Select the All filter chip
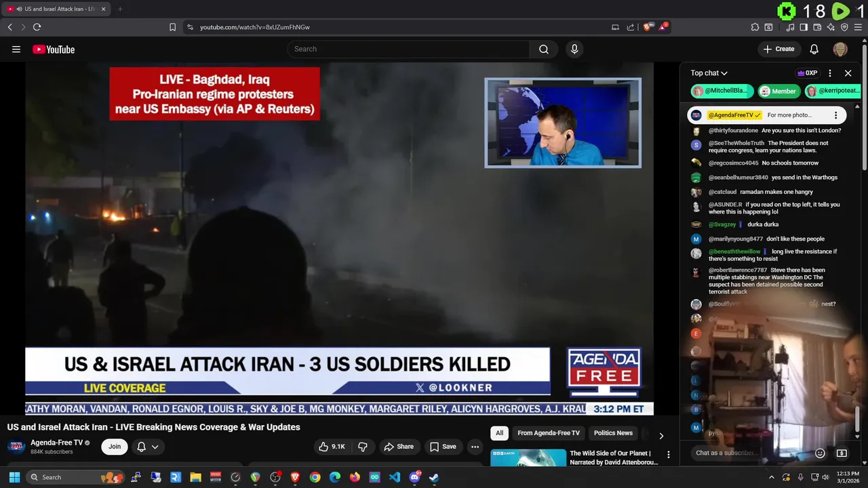Viewport: 868px width, 488px height. (500, 433)
